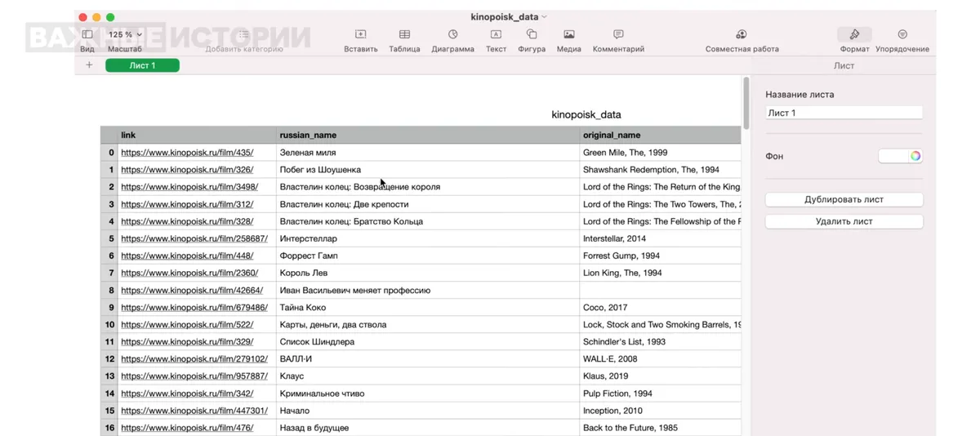Open the link https://www.kinopoisk.ru/film/435/
The width and height of the screenshot is (980, 436).
click(187, 153)
